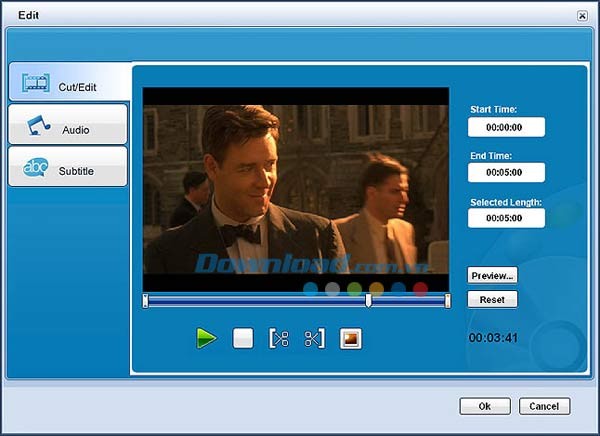Confirm edits with the Ok button
Screen dimensions: 600x436
point(485,406)
